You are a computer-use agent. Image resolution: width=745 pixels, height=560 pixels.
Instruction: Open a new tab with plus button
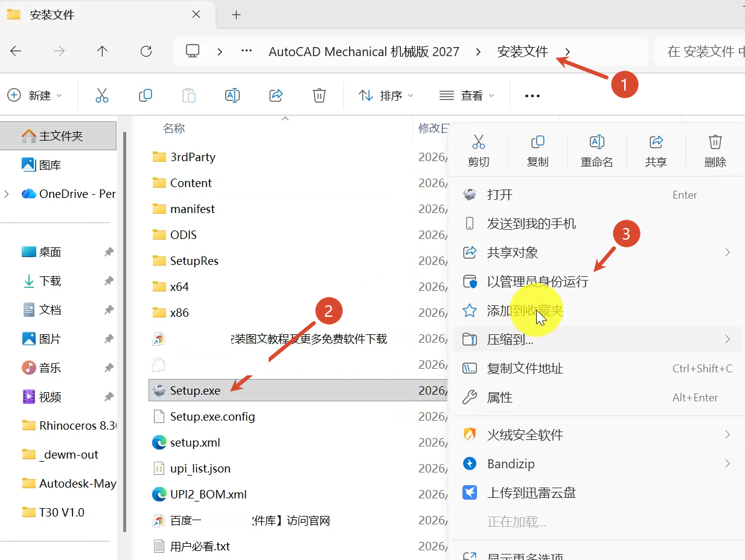[x=236, y=14]
